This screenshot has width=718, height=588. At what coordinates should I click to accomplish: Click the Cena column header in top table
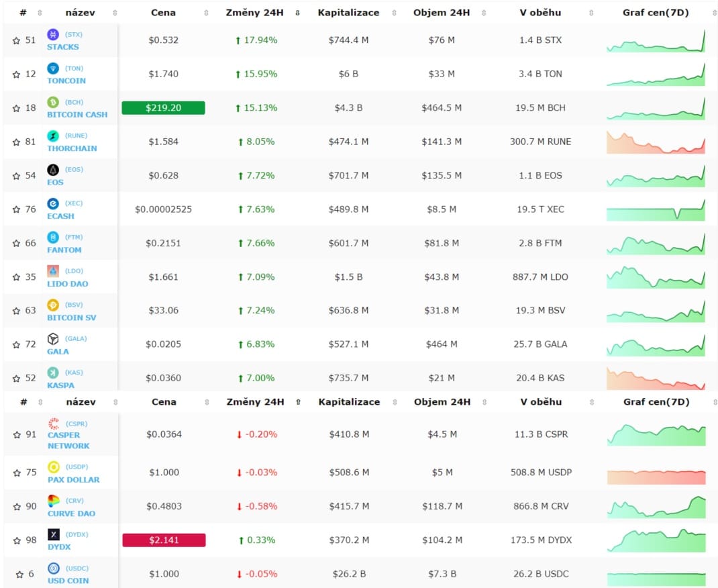[x=163, y=13]
